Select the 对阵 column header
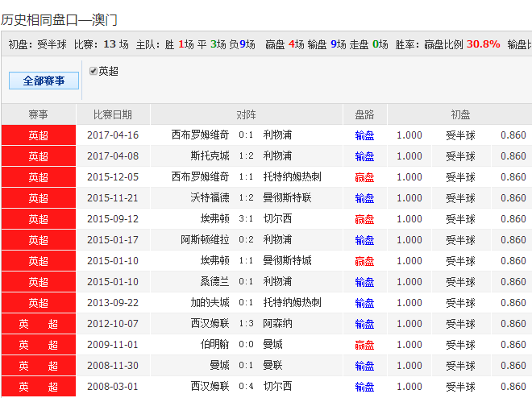Screen dimensions: 532x398 [x=247, y=114]
